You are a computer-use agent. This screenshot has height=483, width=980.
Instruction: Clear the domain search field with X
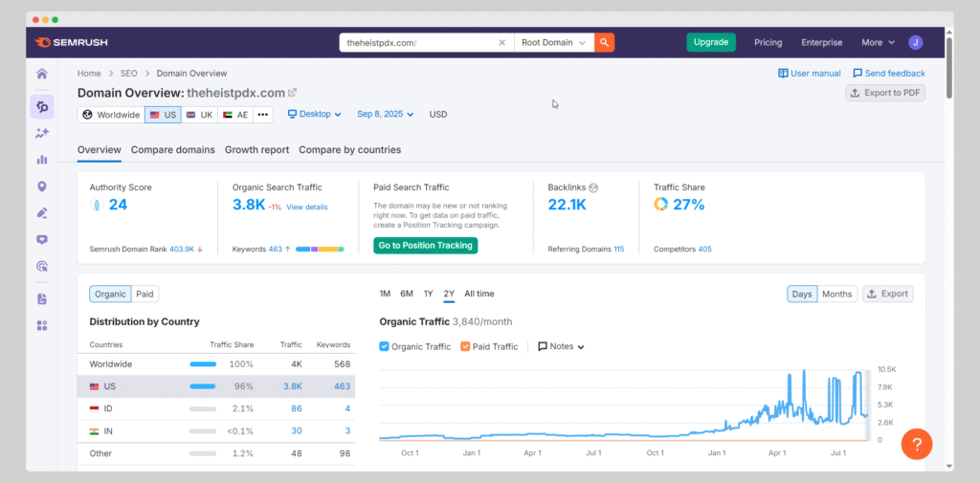pos(502,42)
